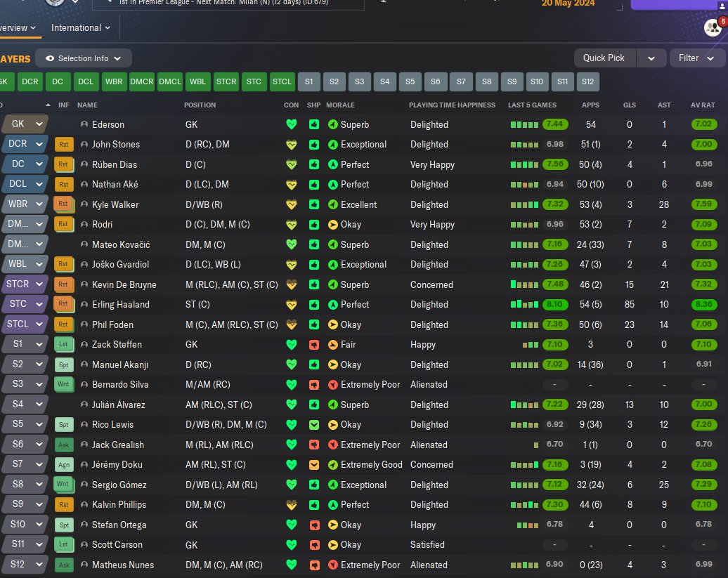The height and width of the screenshot is (578, 728).
Task: Click Bernardo Silva's Extremely Poor morale icon
Action: 332,385
